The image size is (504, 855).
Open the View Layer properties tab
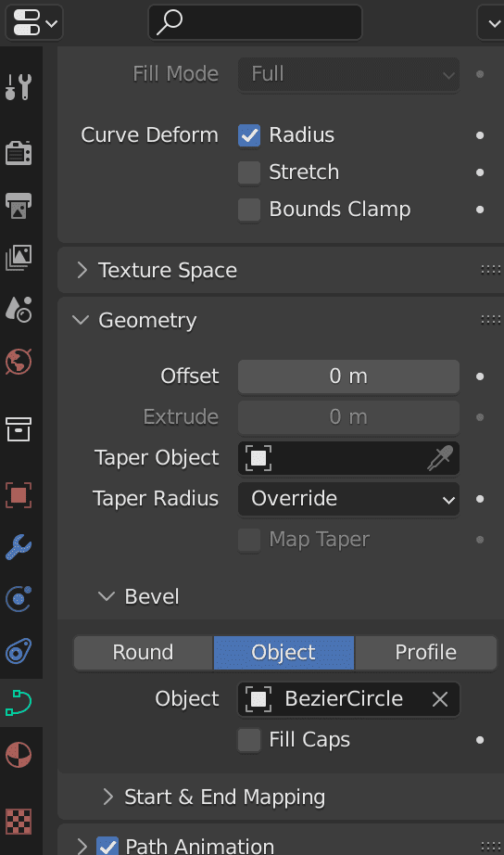coord(19,258)
